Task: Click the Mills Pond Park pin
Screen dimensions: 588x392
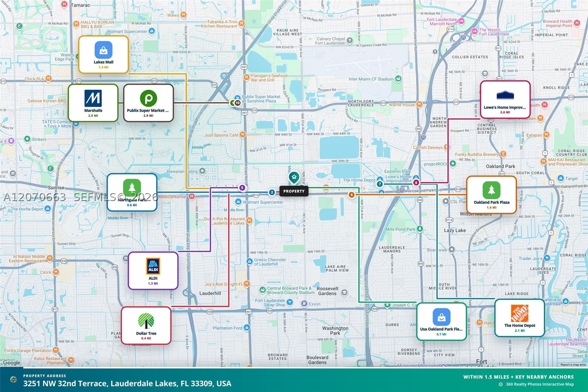Action: 420,229
